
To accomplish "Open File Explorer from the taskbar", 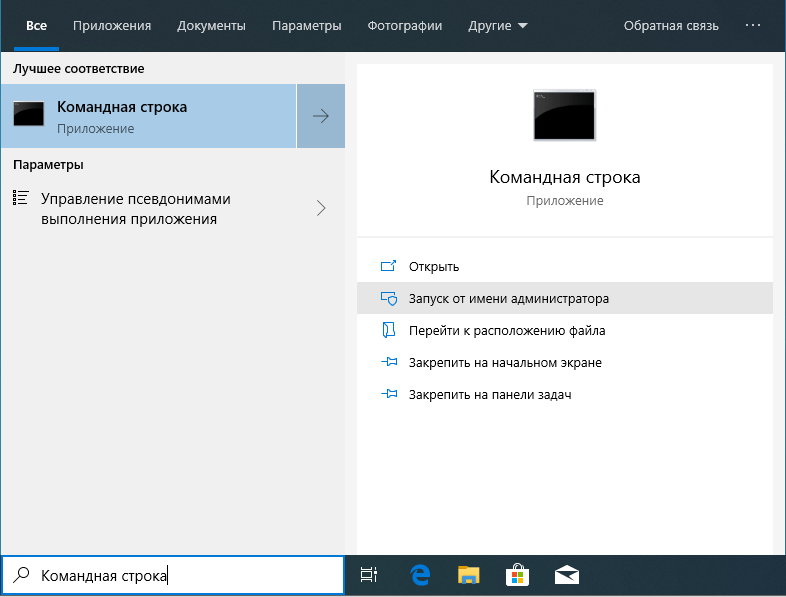I will click(x=469, y=575).
